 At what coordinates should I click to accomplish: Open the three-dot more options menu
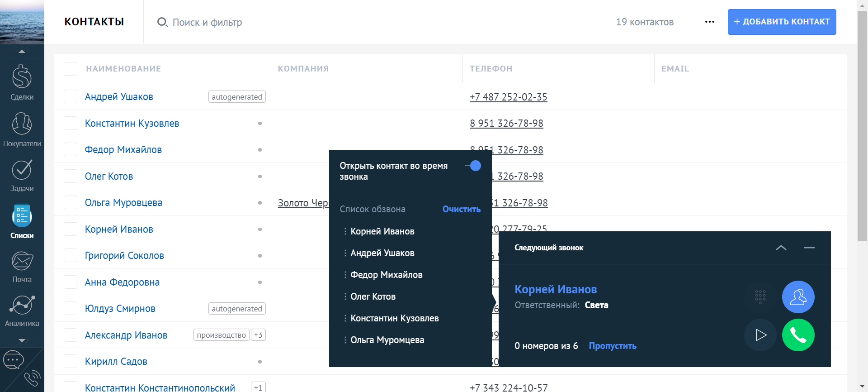(709, 22)
